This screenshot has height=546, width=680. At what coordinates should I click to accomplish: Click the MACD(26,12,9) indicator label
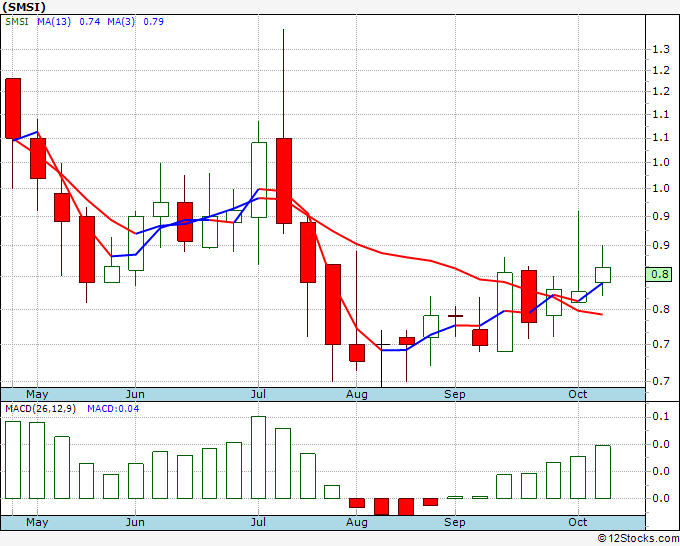[40, 409]
